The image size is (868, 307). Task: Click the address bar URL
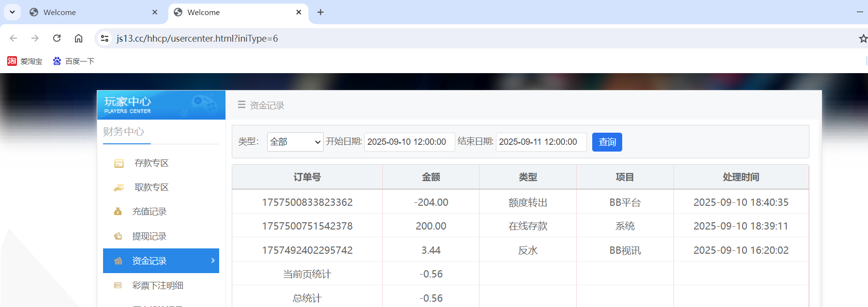tap(197, 38)
